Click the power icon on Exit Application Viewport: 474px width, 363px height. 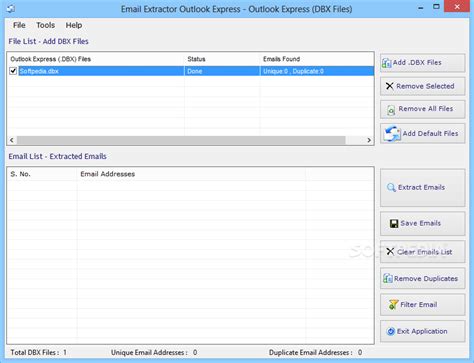391,331
